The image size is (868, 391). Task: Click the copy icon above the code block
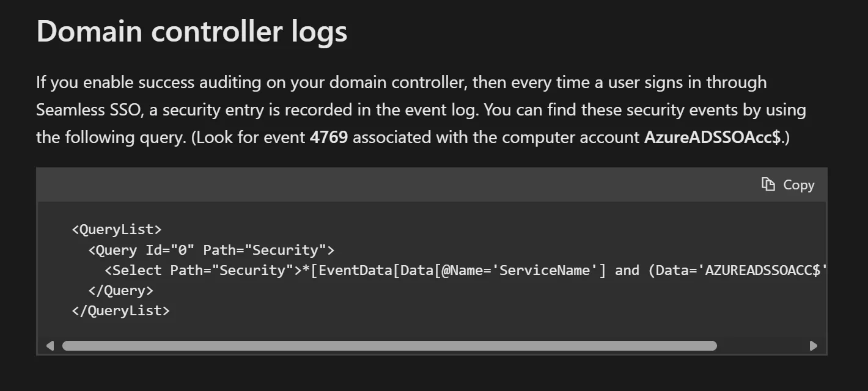(768, 185)
